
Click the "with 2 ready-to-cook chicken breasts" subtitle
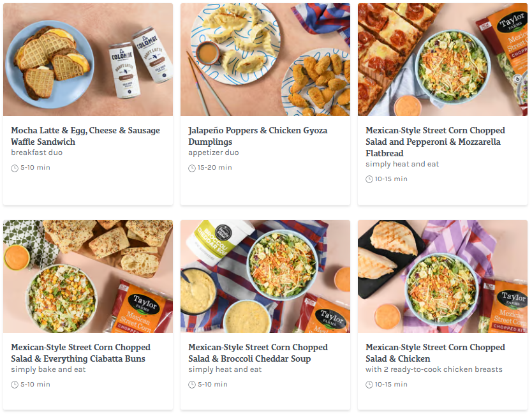coord(434,370)
